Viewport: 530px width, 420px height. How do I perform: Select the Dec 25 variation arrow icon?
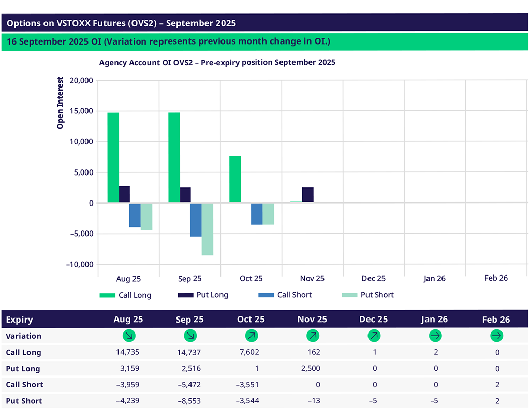374,336
